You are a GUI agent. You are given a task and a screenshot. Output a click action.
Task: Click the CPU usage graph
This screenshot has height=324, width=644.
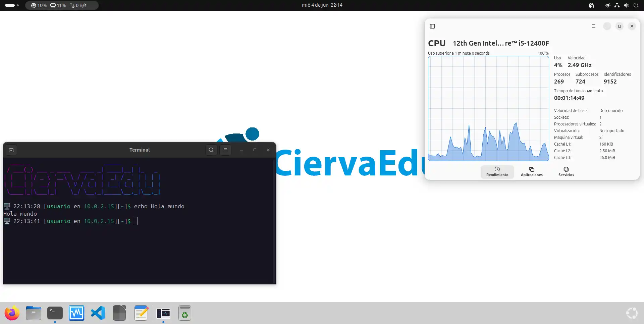[488, 108]
